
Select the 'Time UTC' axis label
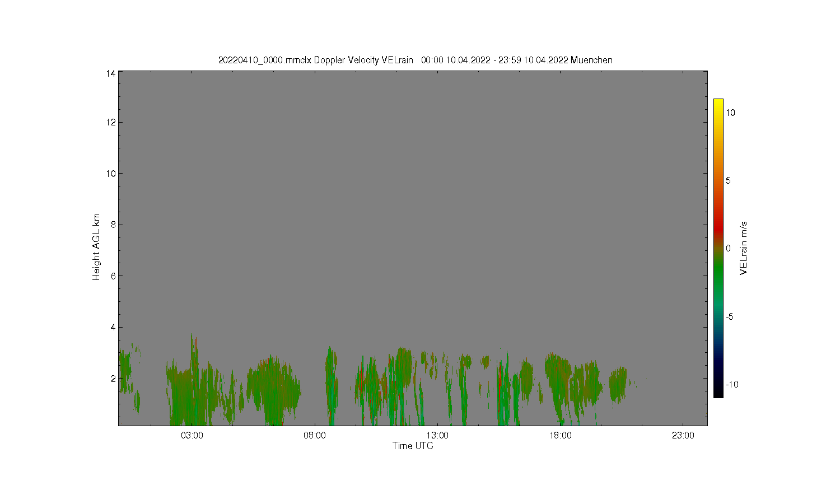pos(413,446)
